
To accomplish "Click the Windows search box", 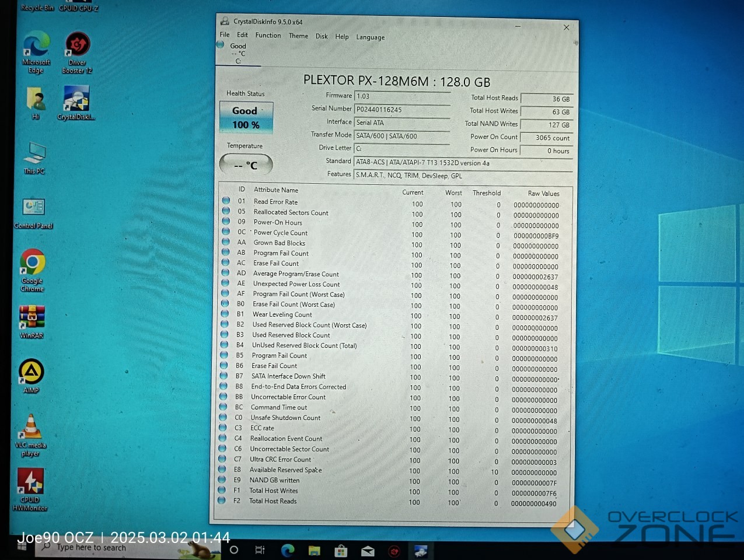I will point(127,549).
